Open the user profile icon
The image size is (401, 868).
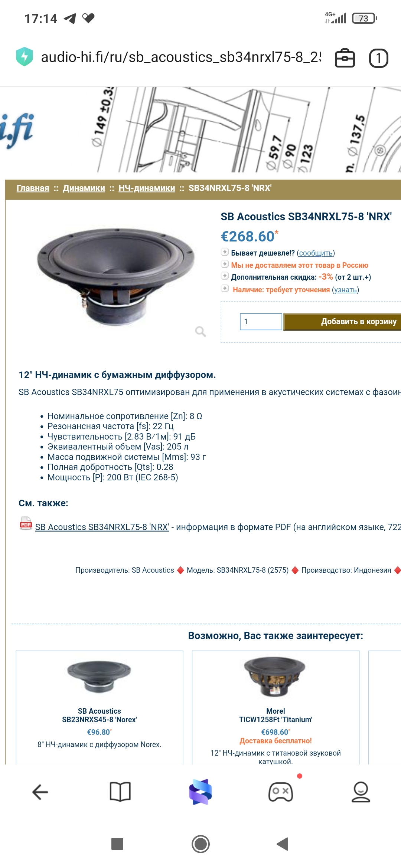click(x=361, y=792)
